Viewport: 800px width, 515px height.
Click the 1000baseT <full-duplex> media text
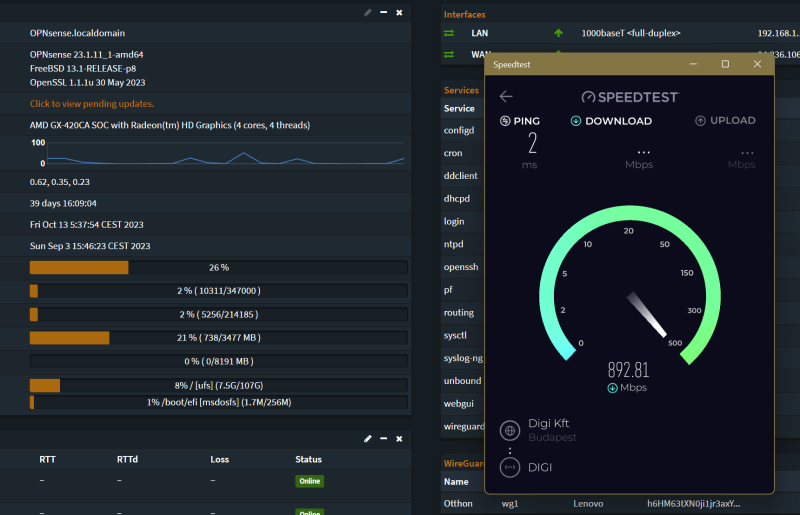click(631, 33)
